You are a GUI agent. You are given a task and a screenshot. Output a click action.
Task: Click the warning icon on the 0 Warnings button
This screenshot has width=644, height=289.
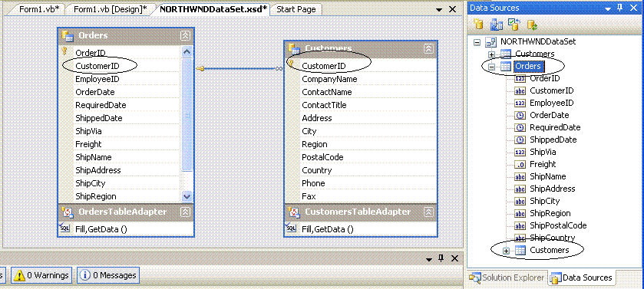(19, 275)
